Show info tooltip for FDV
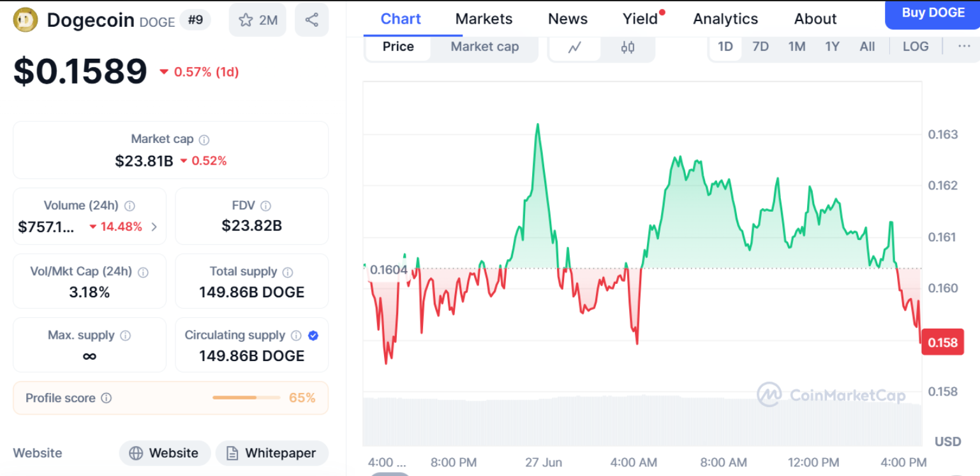This screenshot has height=476, width=980. [265, 206]
